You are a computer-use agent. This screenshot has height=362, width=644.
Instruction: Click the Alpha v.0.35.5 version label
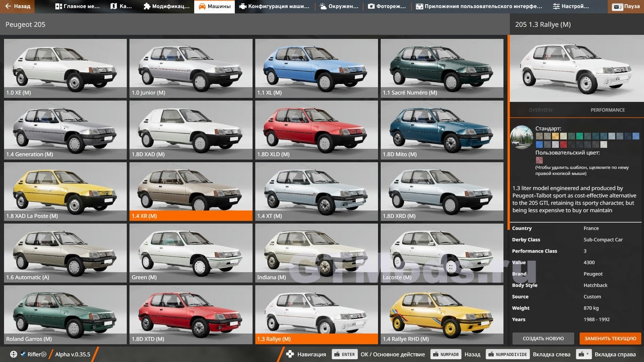[73, 354]
